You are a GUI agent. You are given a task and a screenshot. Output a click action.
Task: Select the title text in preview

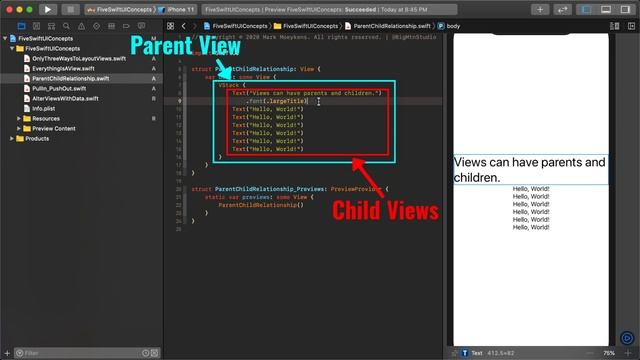tap(531, 170)
